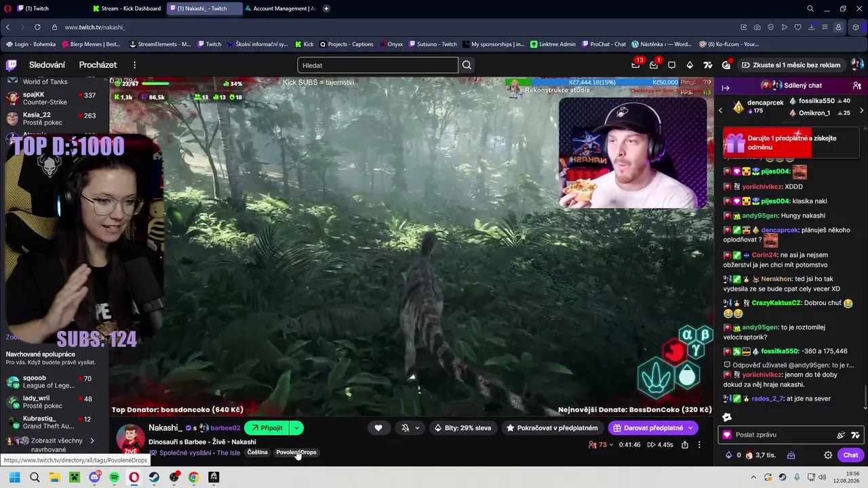Open The Isle game category link
The height and width of the screenshot is (488, 868).
point(229,453)
